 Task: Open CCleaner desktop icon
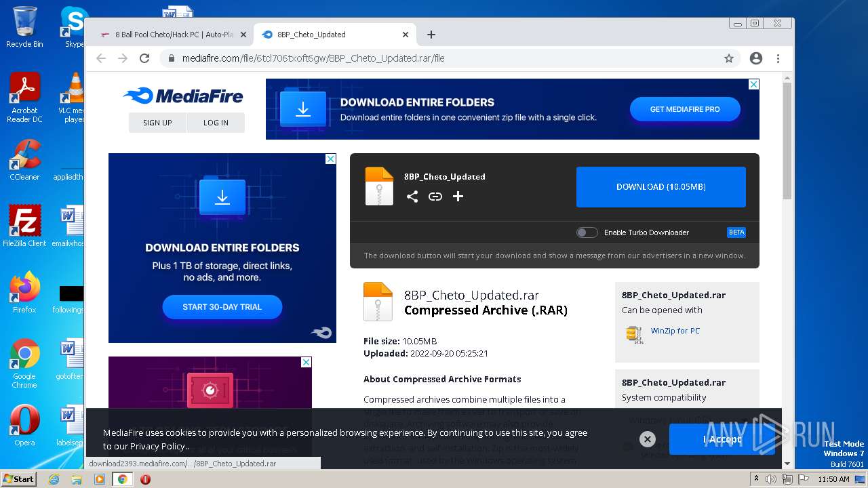[x=24, y=160]
